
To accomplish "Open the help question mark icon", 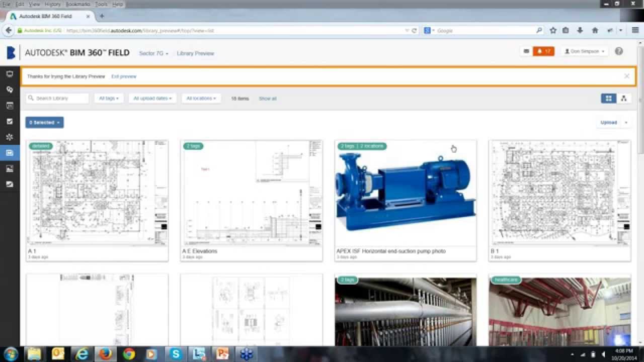I will (619, 51).
